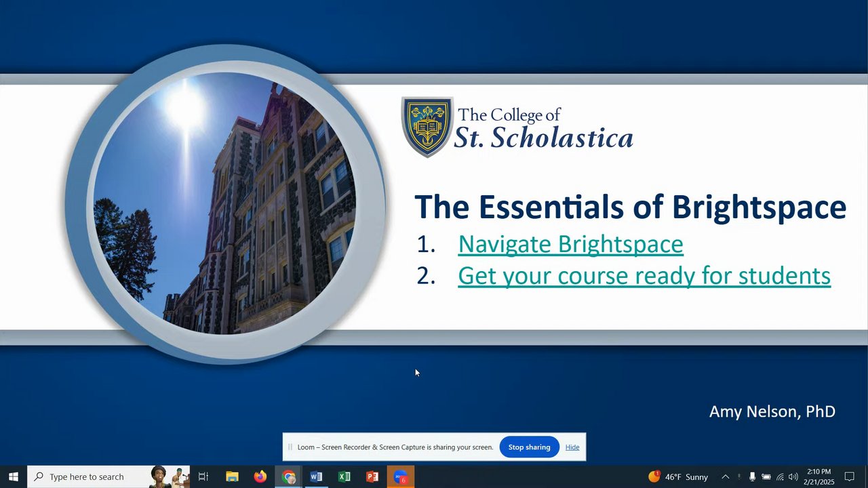The height and width of the screenshot is (488, 868).
Task: Switch to Microsoft Word in the taskbar
Action: (316, 476)
